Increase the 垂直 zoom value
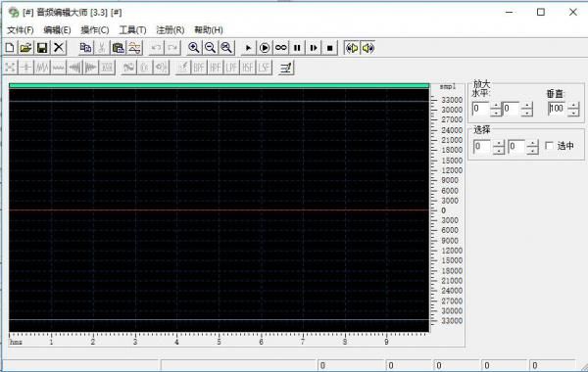 pos(573,106)
